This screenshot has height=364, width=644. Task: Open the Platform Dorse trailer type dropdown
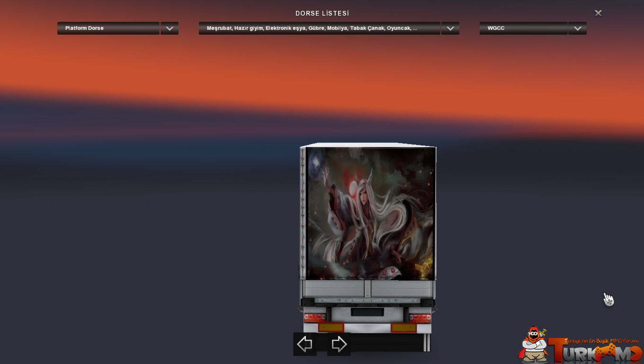(108, 28)
